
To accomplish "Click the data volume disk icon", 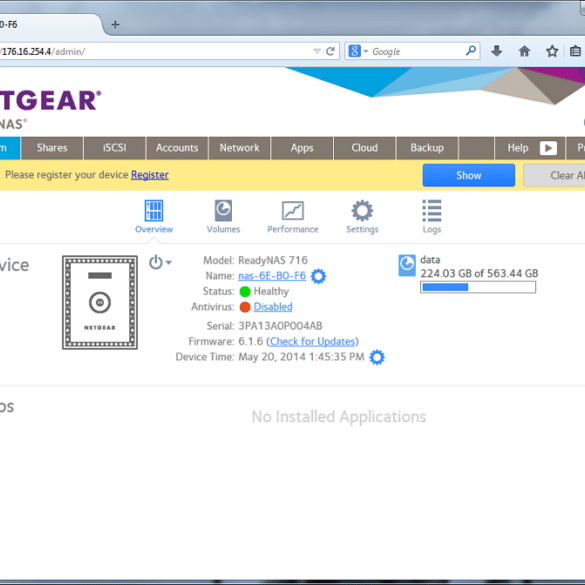I will tap(407, 265).
